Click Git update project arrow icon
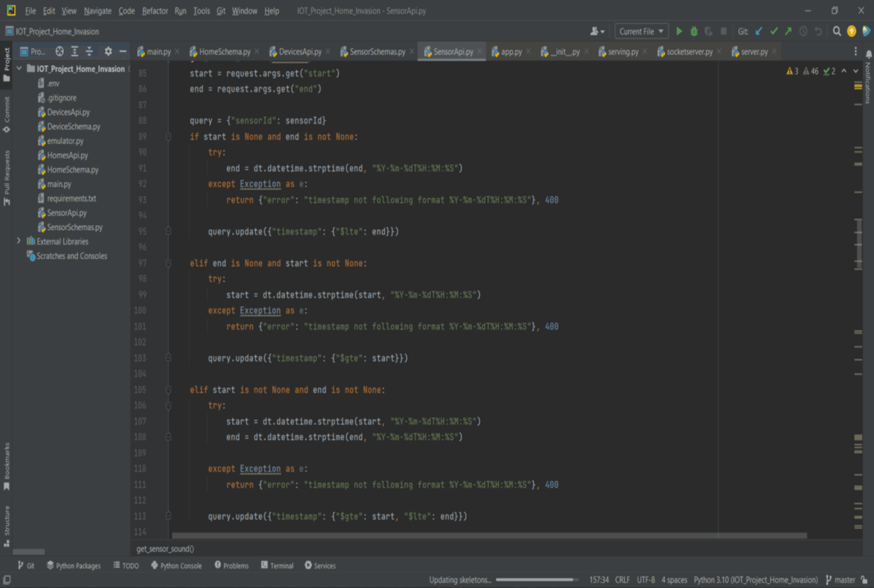Image resolution: width=874 pixels, height=588 pixels. [759, 31]
